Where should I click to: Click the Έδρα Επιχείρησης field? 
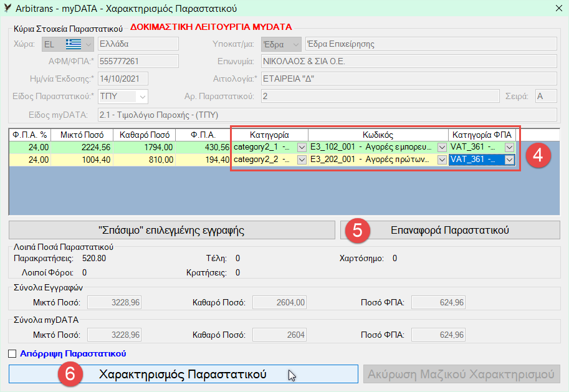431,44
